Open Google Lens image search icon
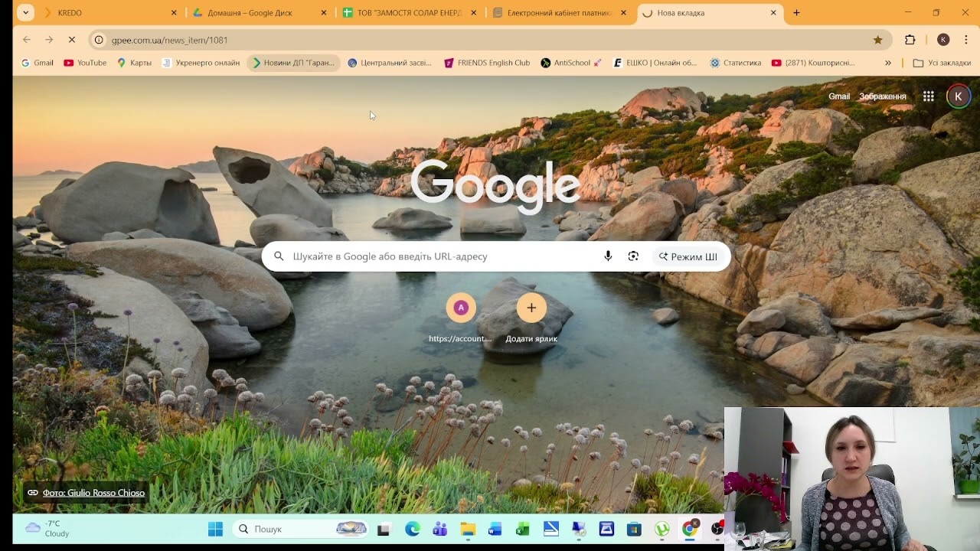The image size is (980, 551). pos(633,256)
